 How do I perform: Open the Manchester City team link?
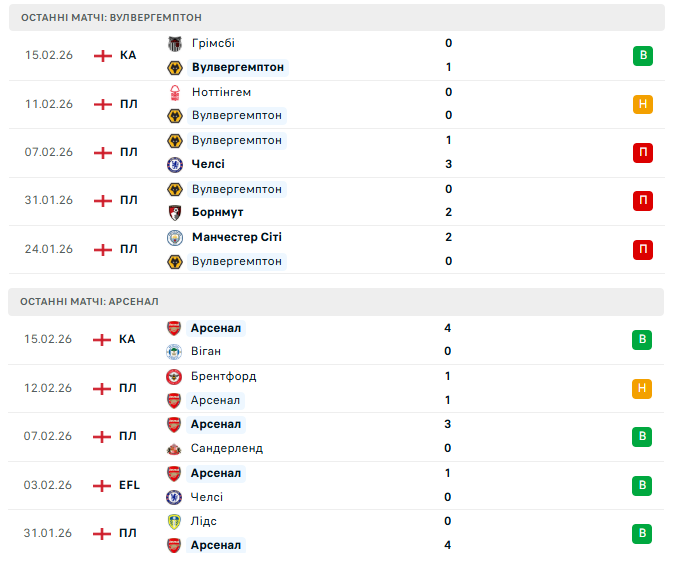pos(236,237)
